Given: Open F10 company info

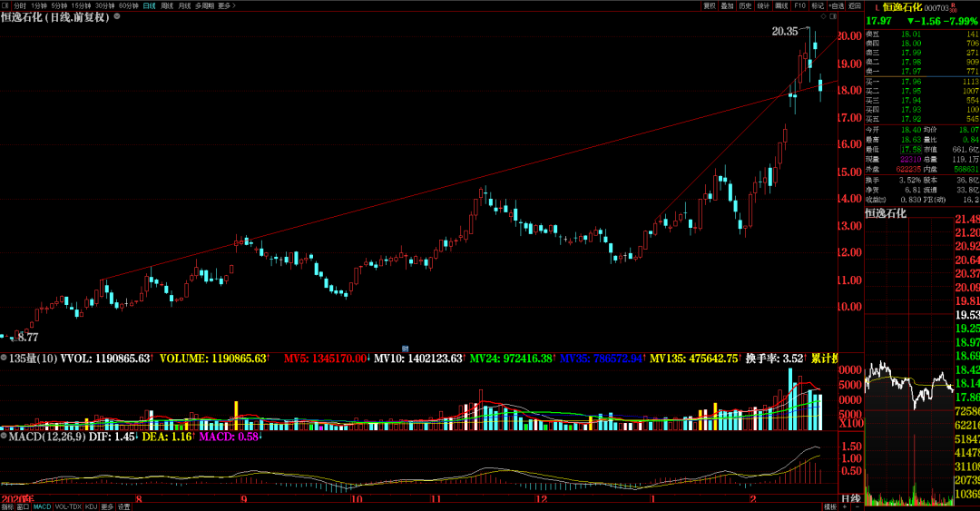Looking at the screenshot, I should (x=799, y=5).
